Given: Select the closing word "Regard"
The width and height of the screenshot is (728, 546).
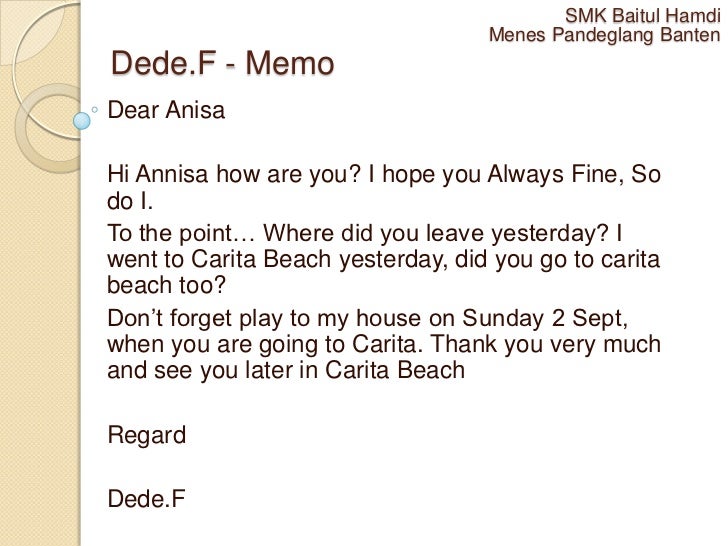Looking at the screenshot, I should coord(146,435).
